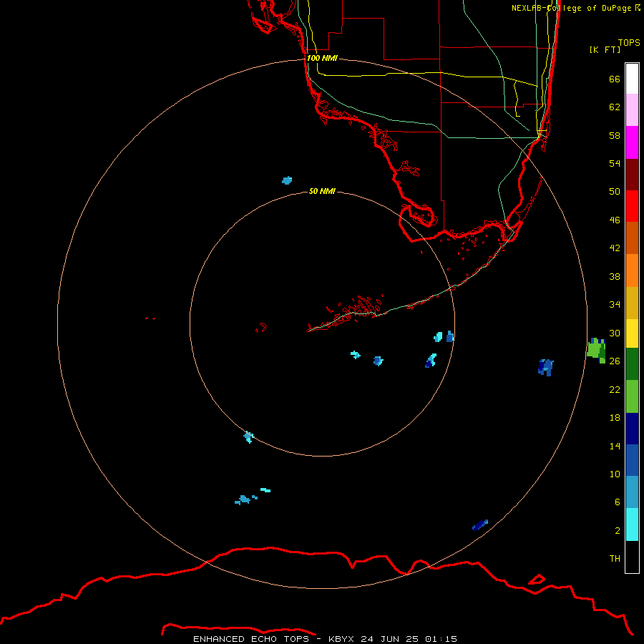Viewport: 644px width, 644px height.
Task: Click the legend value 62
Action: (x=615, y=107)
